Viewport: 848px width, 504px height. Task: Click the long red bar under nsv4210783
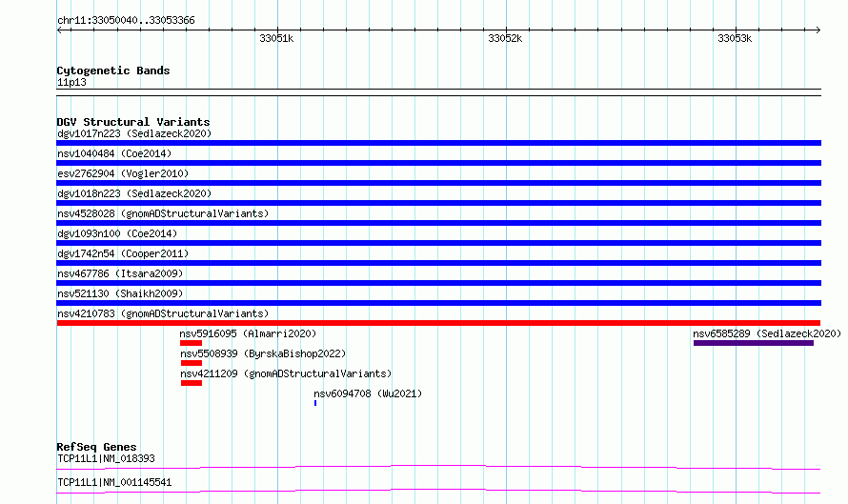point(438,323)
